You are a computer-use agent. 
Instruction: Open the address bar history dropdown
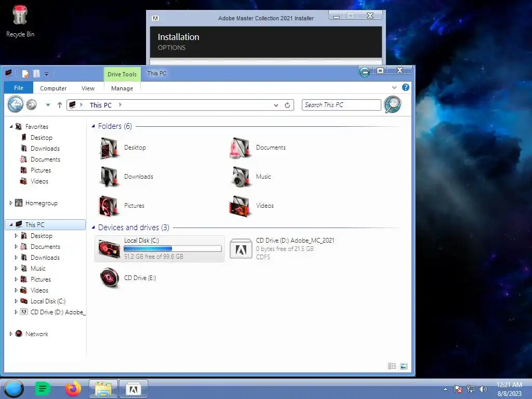(276, 105)
